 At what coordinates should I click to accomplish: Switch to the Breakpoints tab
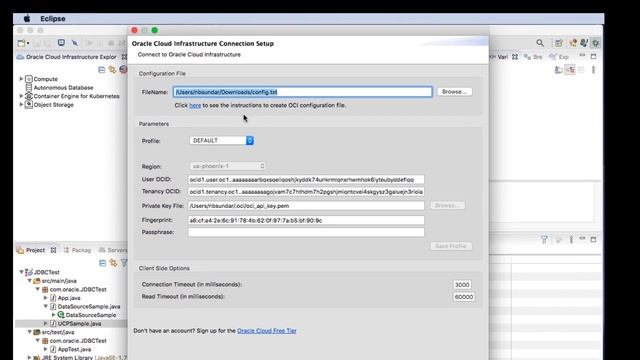(x=533, y=57)
